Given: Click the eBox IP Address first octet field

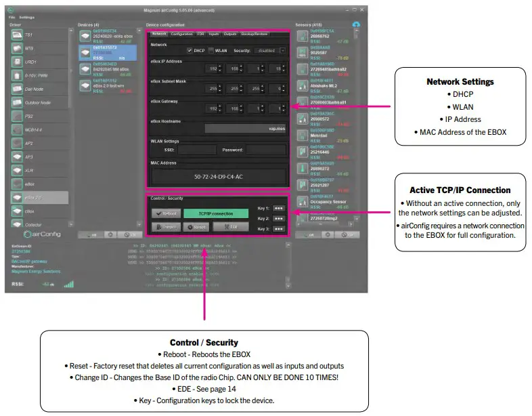Looking at the screenshot, I should tap(213, 68).
